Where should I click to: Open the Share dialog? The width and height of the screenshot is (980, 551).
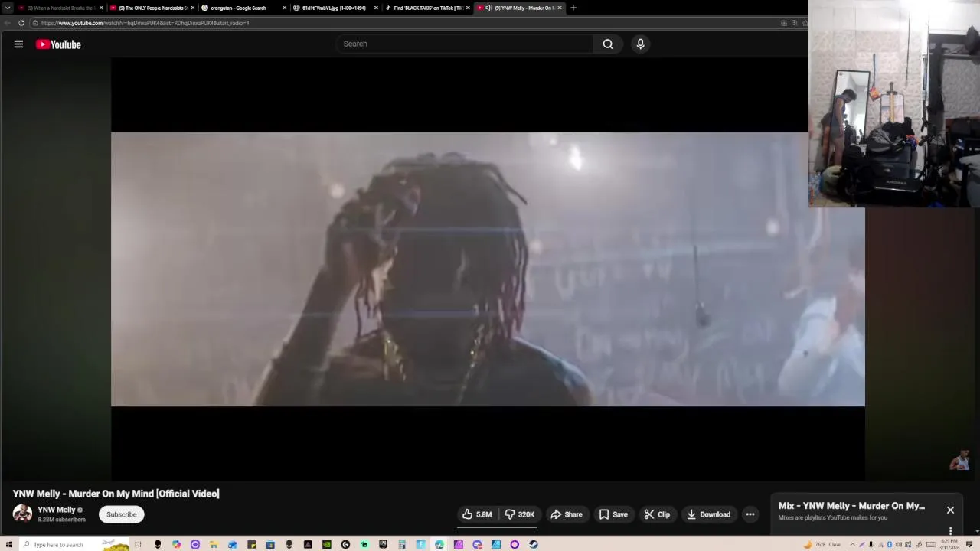pyautogui.click(x=567, y=514)
